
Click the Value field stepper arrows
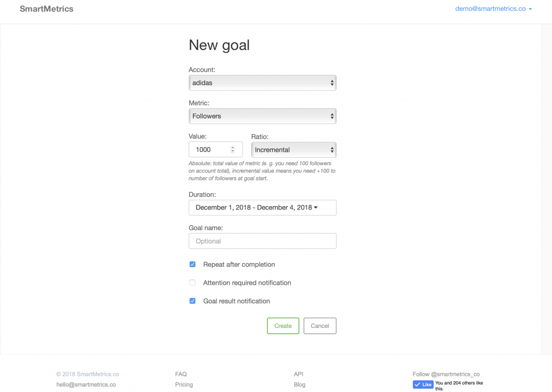click(233, 149)
